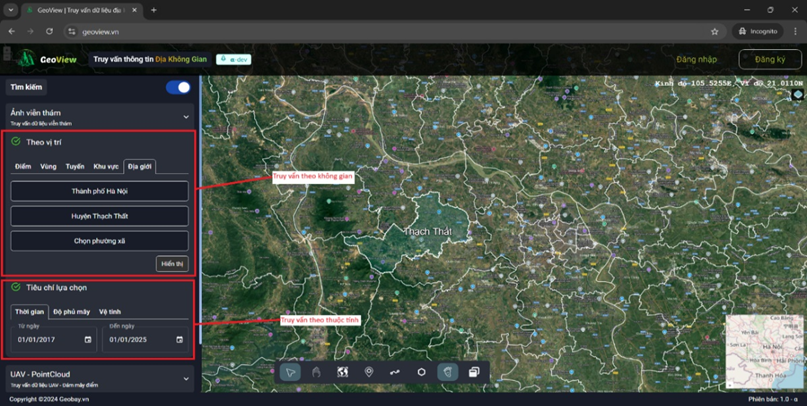The width and height of the screenshot is (807, 406).
Task: Activate the hand pan tool
Action: pyautogui.click(x=316, y=372)
